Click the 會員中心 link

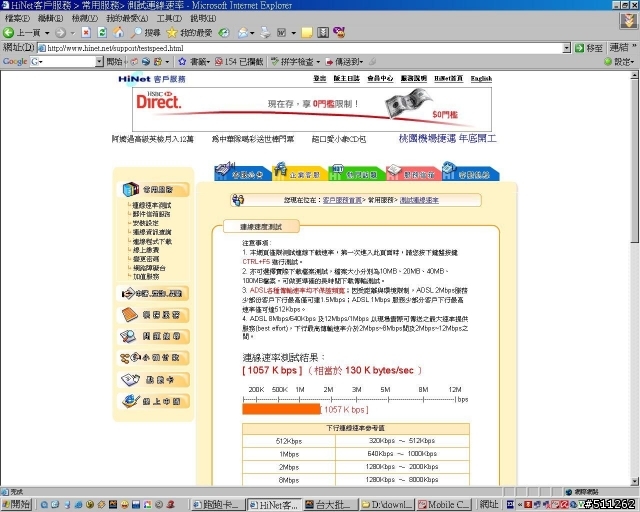click(380, 78)
